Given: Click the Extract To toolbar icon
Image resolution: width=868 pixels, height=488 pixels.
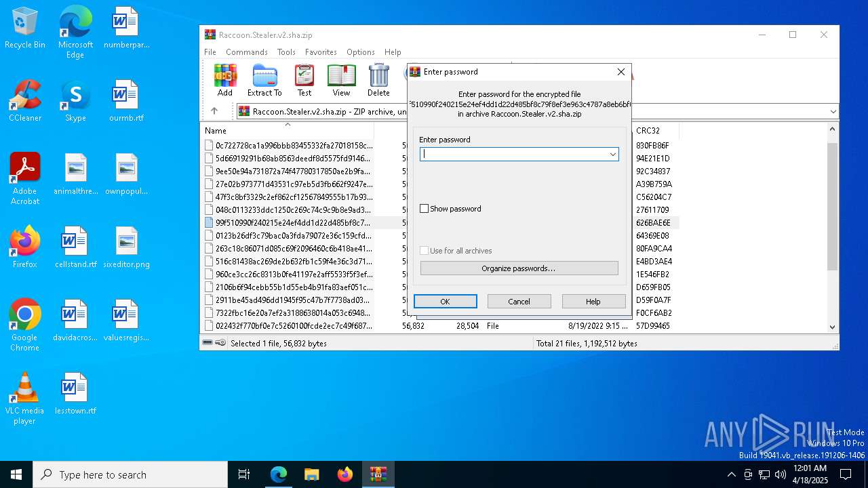Looking at the screenshot, I should 264,81.
